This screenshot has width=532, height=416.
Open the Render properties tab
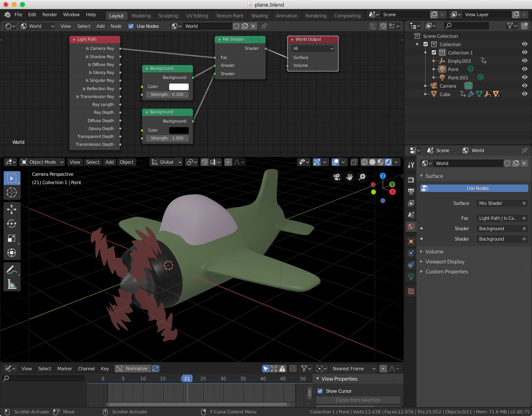(411, 180)
